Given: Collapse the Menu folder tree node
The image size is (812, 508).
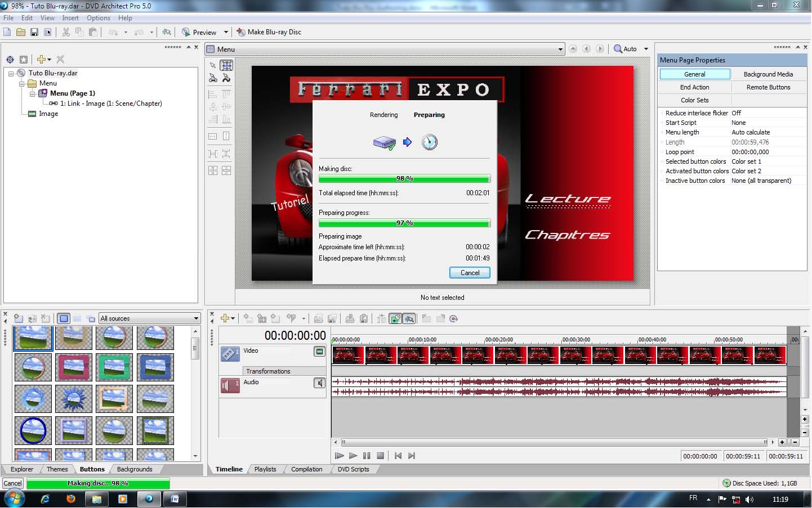Looking at the screenshot, I should click(x=22, y=83).
